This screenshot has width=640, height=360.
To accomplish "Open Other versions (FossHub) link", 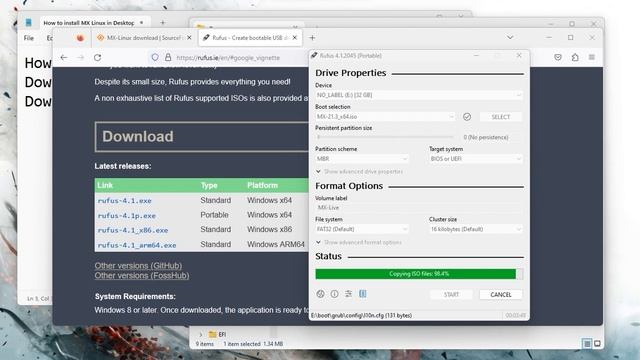I will click(x=142, y=276).
